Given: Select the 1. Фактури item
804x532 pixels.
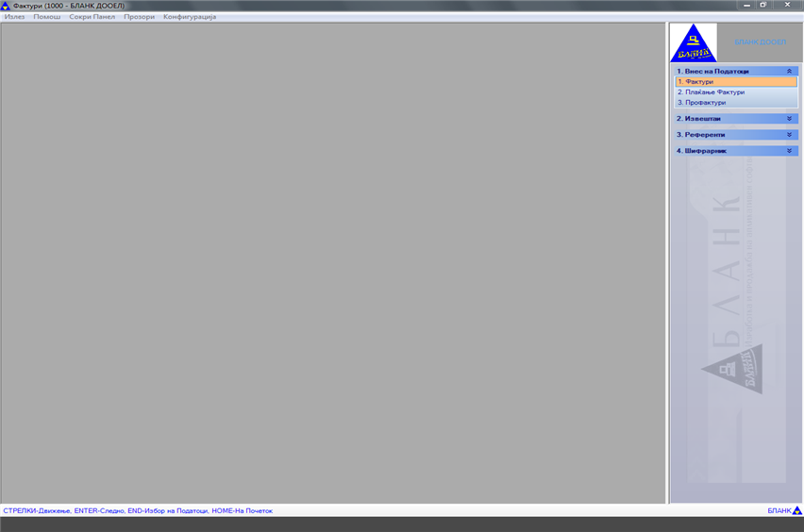Looking at the screenshot, I should (x=735, y=82).
